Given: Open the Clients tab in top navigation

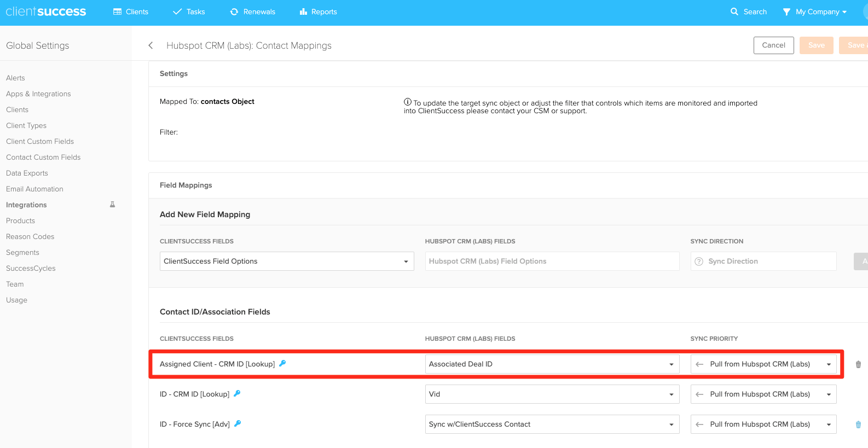Looking at the screenshot, I should (131, 11).
